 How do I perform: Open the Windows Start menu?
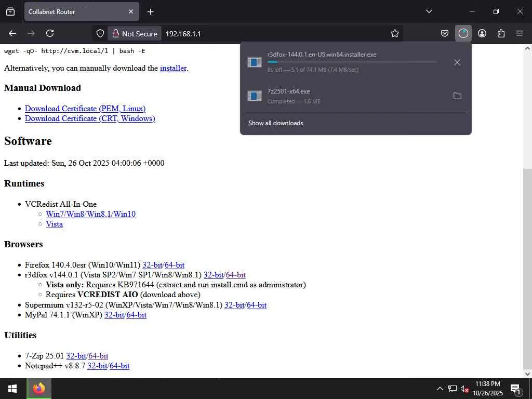13,389
